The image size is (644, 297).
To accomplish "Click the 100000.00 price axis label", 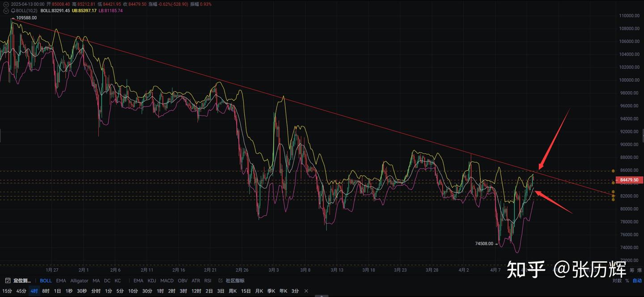I will click(x=629, y=80).
